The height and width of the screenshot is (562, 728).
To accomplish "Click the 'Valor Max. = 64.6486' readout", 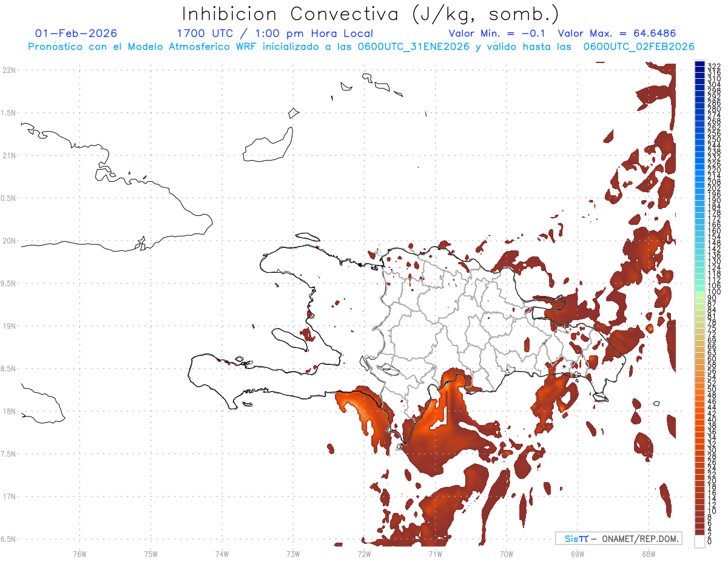I will (617, 33).
